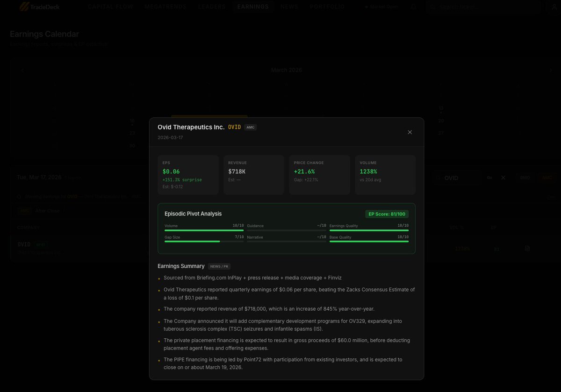The image size is (561, 392).
Task: Click the search magnifier icon in the top bar
Action: tap(433, 7)
